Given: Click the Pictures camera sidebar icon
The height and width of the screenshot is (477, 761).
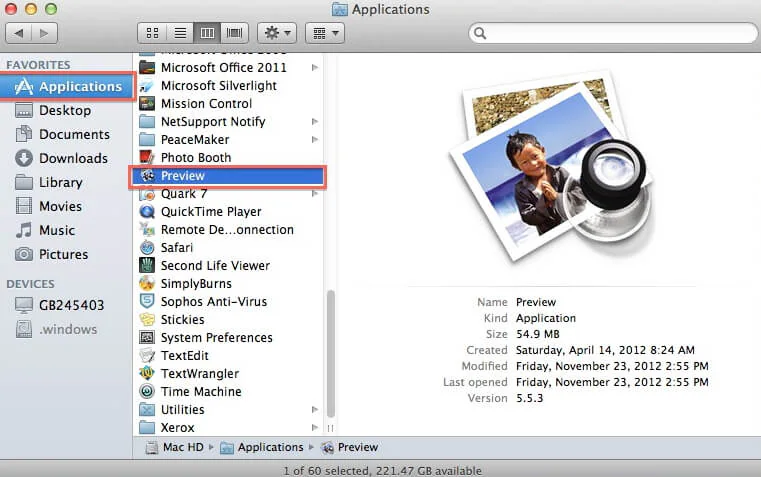Looking at the screenshot, I should tap(24, 254).
